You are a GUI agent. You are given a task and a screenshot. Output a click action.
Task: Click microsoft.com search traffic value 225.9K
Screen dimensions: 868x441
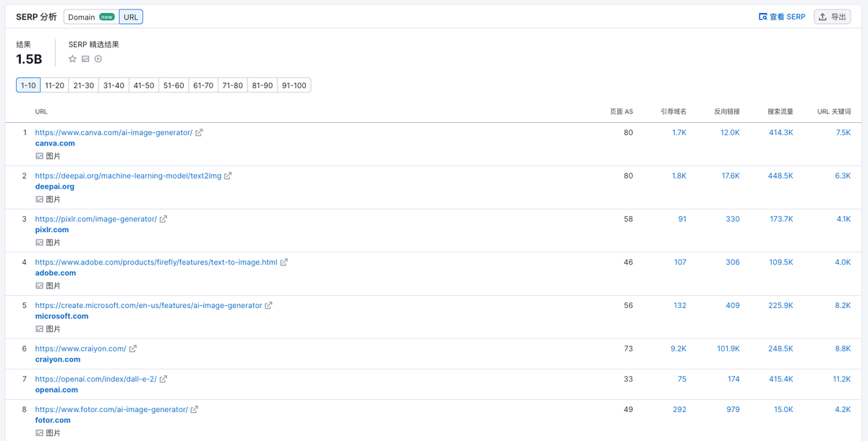coord(780,306)
